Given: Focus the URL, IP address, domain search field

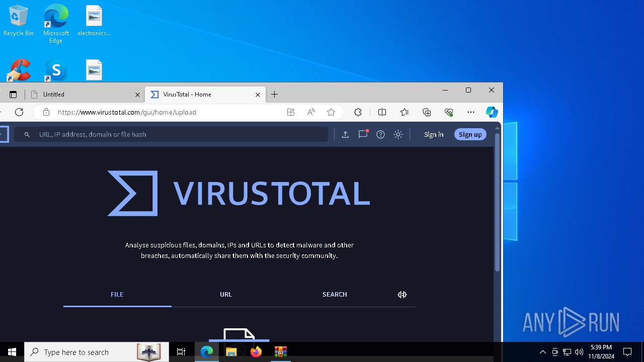Looking at the screenshot, I should tap(171, 134).
